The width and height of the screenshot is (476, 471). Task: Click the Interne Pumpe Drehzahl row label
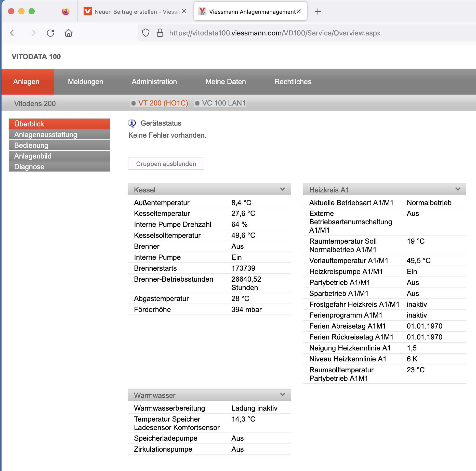point(173,224)
